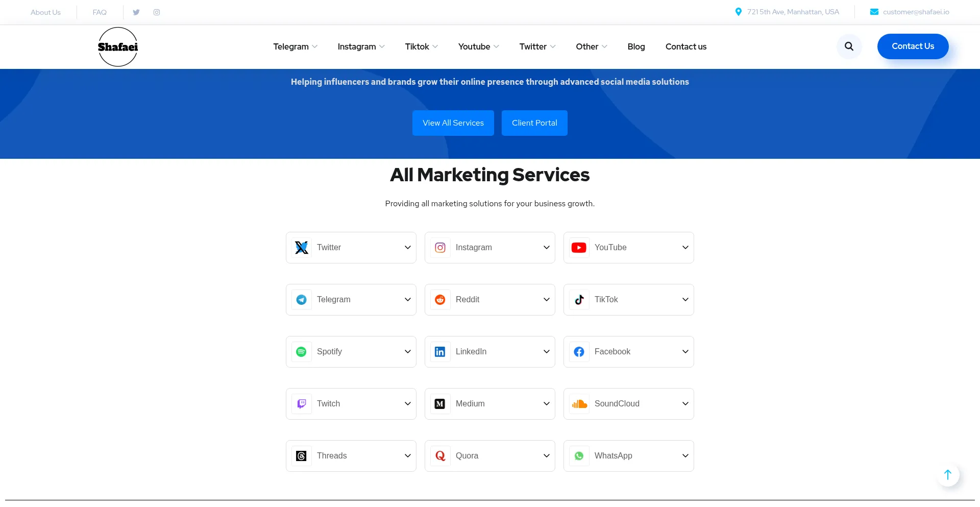This screenshot has width=980, height=507.
Task: Expand the SoundCloud services card chevron
Action: [x=685, y=404]
